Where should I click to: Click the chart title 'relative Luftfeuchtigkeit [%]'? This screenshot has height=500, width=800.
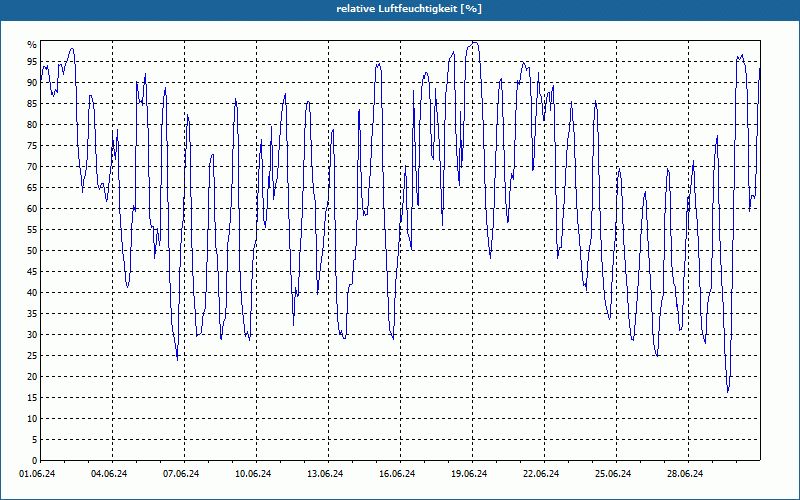pyautogui.click(x=409, y=9)
